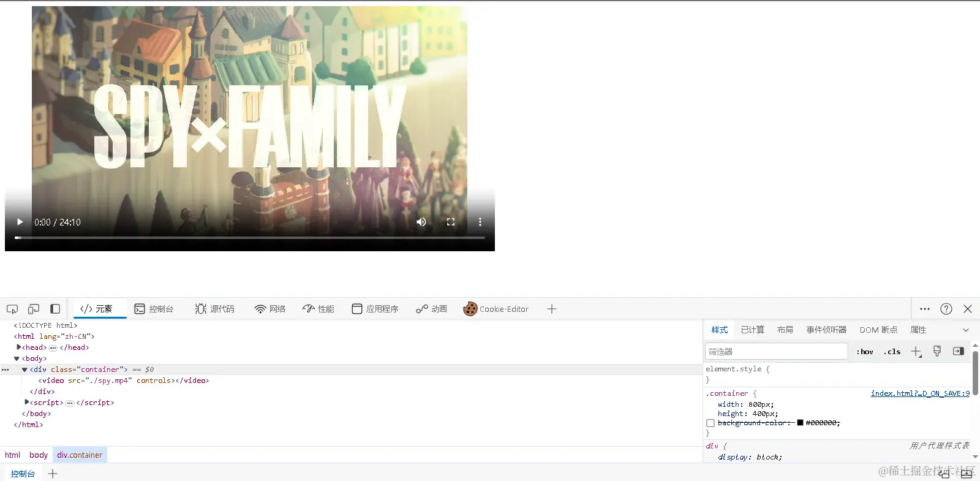Open the 性能 (Performance) tab
The width and height of the screenshot is (980, 481).
tap(318, 309)
